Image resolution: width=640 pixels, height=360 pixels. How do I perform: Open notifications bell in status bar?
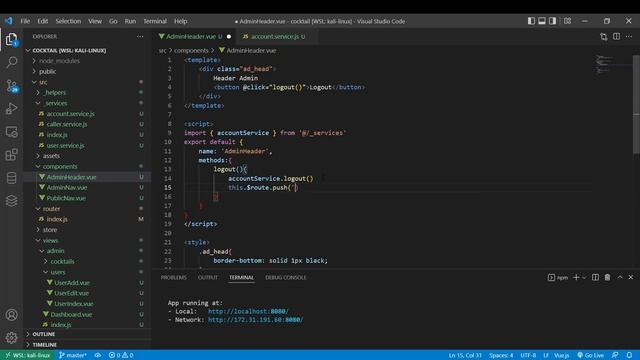tap(629, 355)
